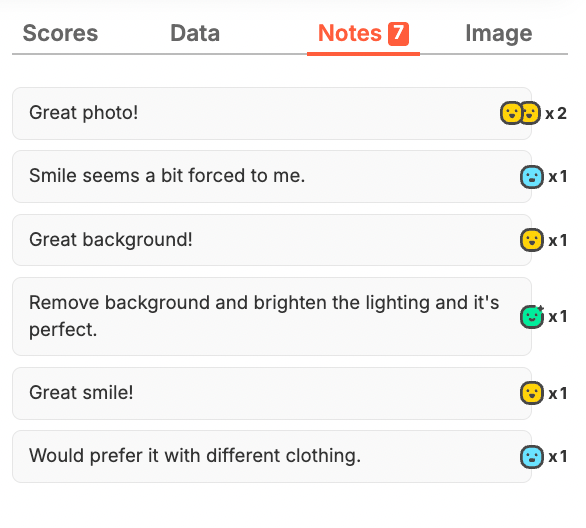Click the yellow face icon next to Great background
This screenshot has width=586, height=528.
[x=531, y=240]
